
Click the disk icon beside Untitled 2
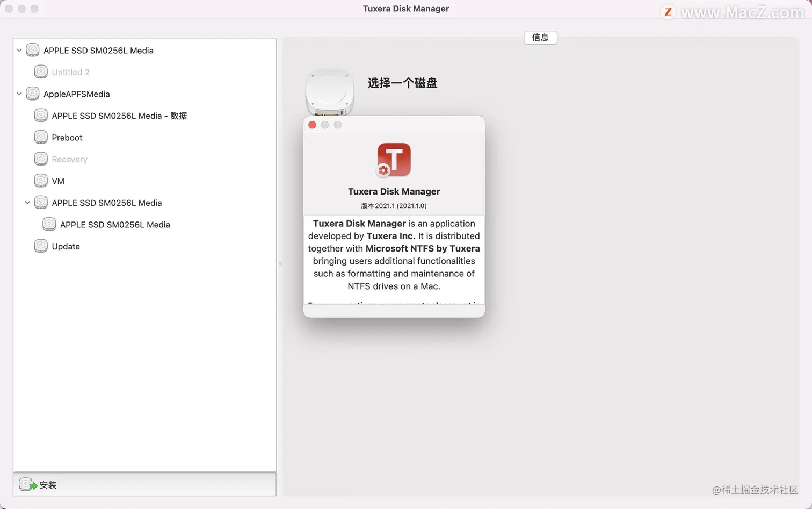41,71
